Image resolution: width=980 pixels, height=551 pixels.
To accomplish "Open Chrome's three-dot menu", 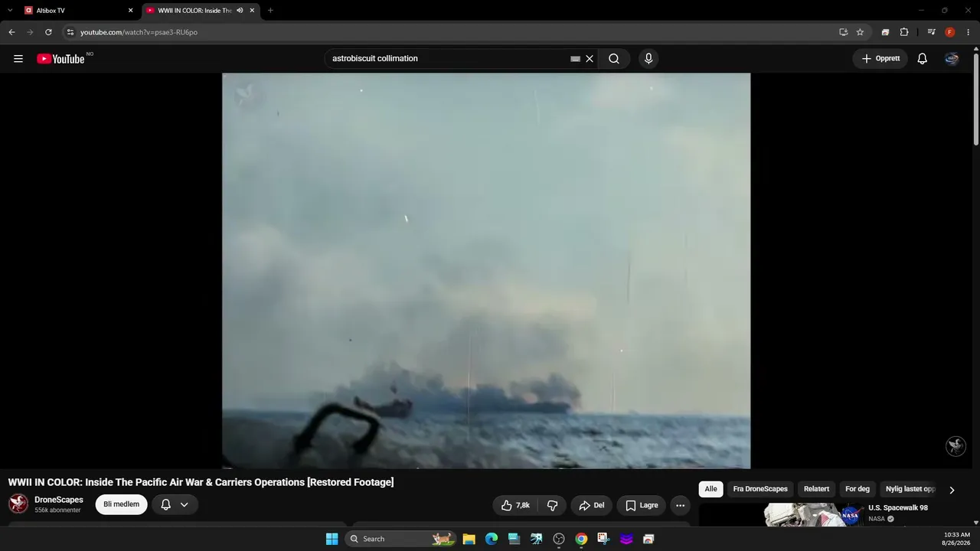I will [968, 32].
